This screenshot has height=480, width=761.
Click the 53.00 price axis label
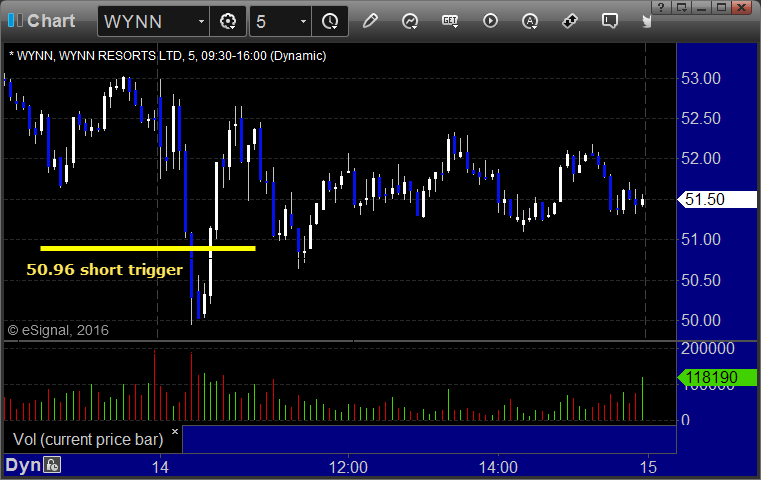click(x=701, y=79)
